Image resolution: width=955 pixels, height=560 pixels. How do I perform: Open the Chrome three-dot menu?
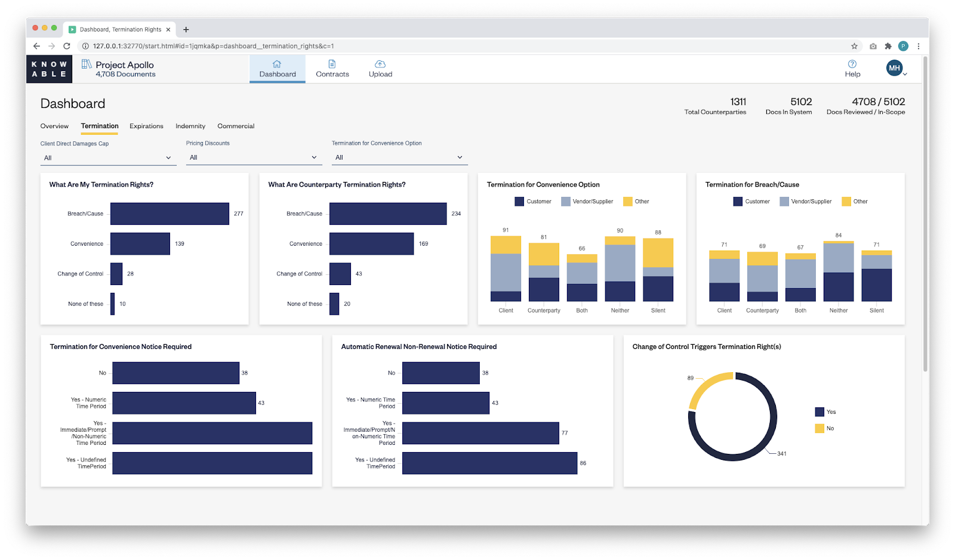[x=919, y=46]
